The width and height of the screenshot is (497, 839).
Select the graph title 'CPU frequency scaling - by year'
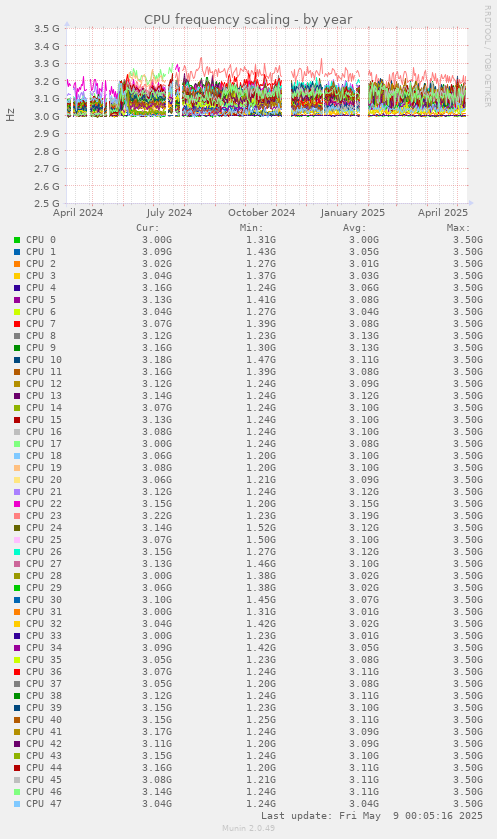point(248,20)
